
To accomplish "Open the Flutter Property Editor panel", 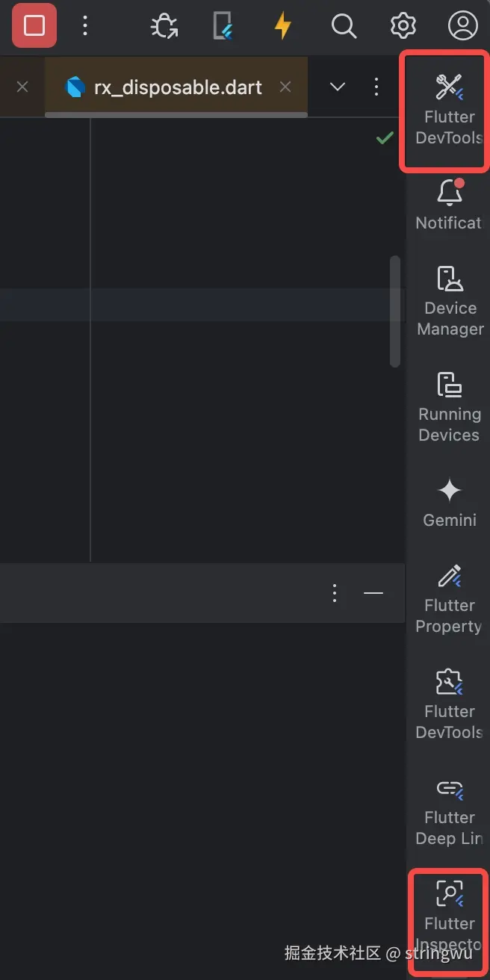I will [449, 598].
